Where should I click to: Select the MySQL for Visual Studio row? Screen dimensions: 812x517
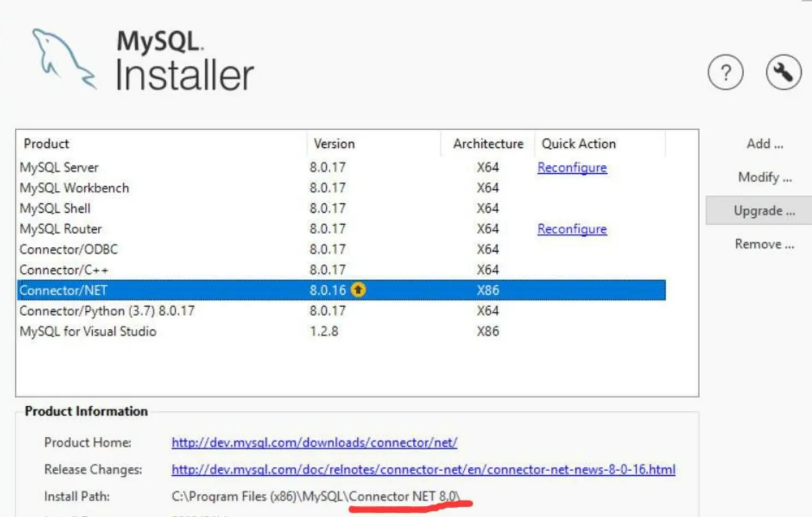[x=341, y=331]
